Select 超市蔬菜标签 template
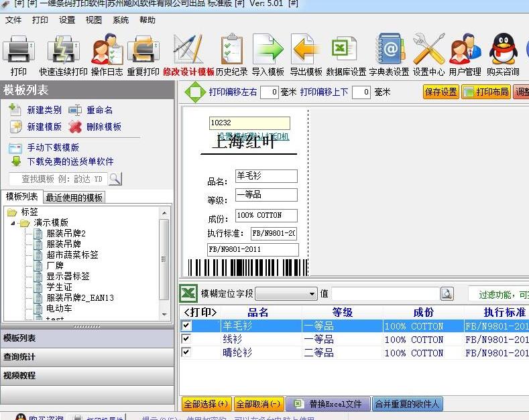The image size is (529, 420). tap(72, 255)
